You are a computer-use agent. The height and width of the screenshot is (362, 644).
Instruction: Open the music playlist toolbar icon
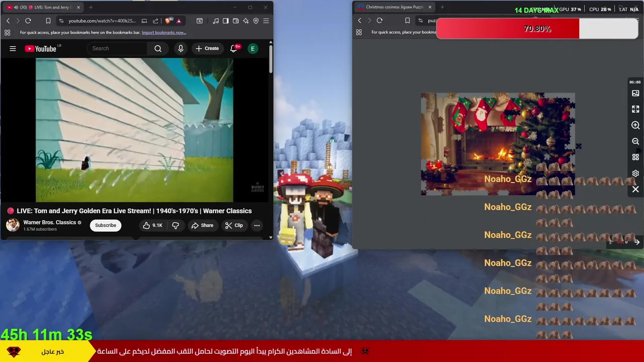click(216, 21)
